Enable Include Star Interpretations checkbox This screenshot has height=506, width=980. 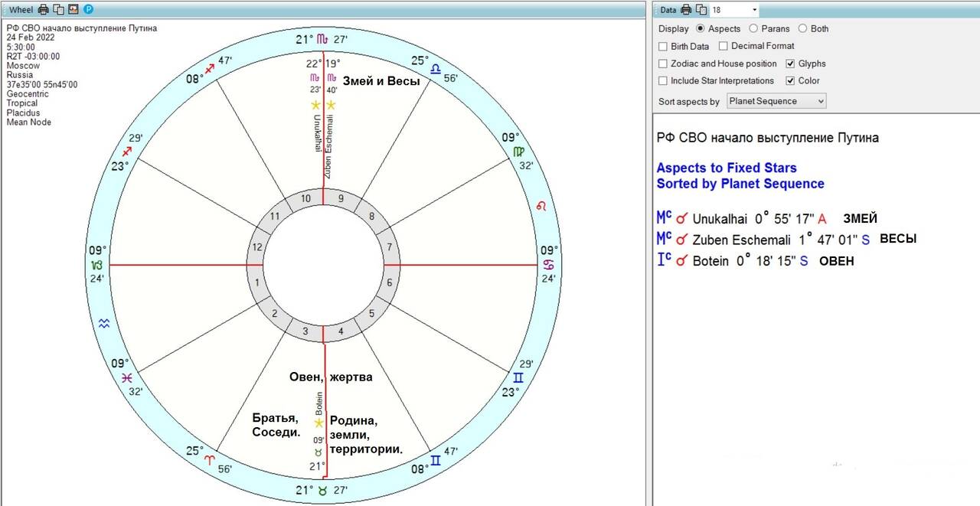663,80
